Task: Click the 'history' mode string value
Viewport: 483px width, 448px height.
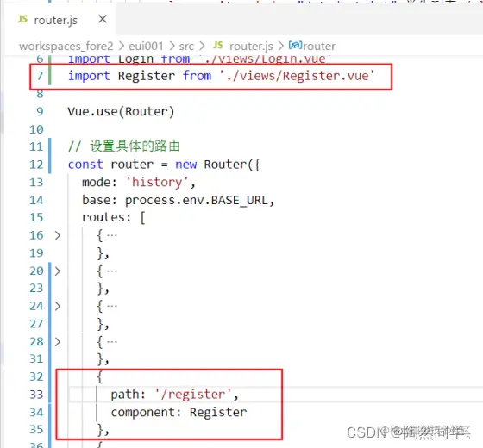Action: tap(157, 182)
